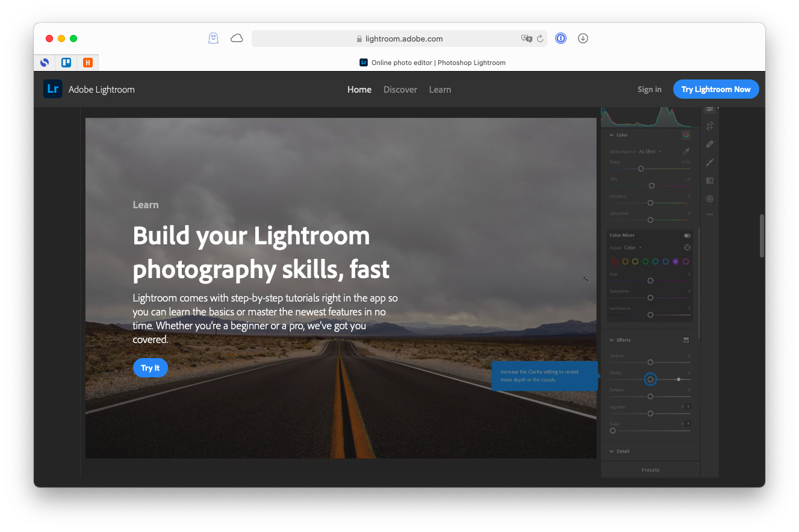Switch to the Discover tab

tap(400, 89)
